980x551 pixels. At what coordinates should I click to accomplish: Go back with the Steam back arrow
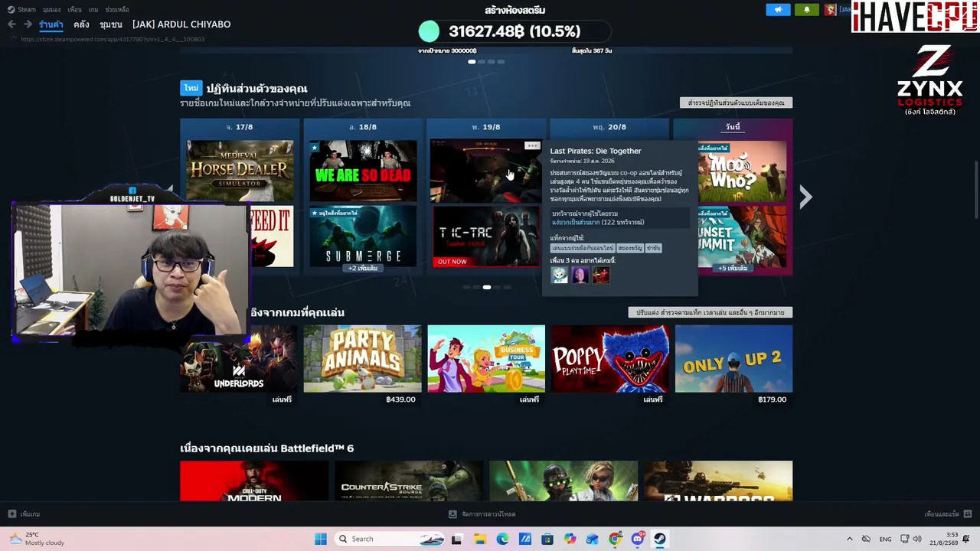click(x=11, y=24)
